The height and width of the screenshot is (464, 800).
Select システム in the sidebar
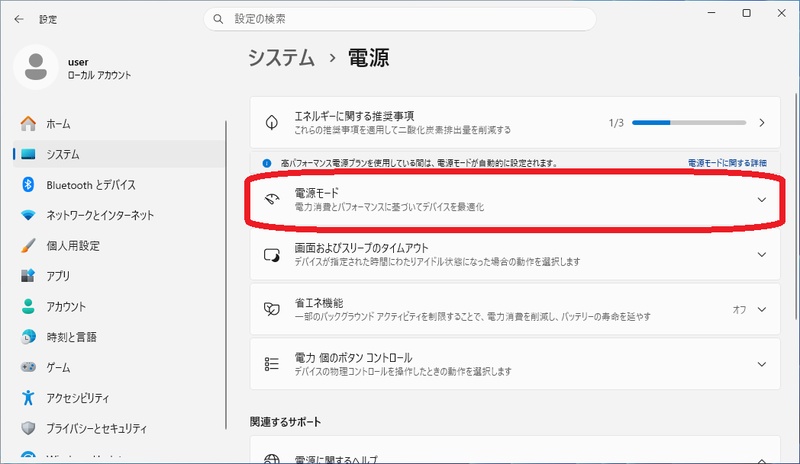pos(118,154)
